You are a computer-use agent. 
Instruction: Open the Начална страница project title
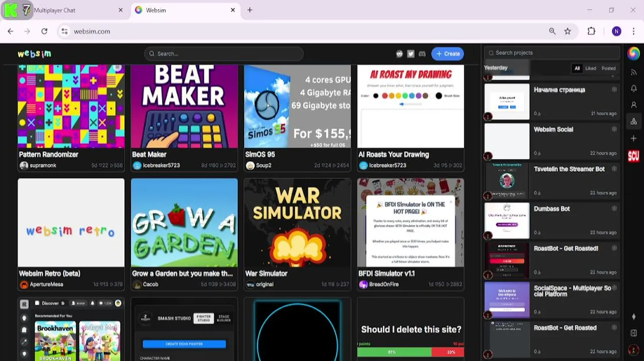tap(559, 90)
